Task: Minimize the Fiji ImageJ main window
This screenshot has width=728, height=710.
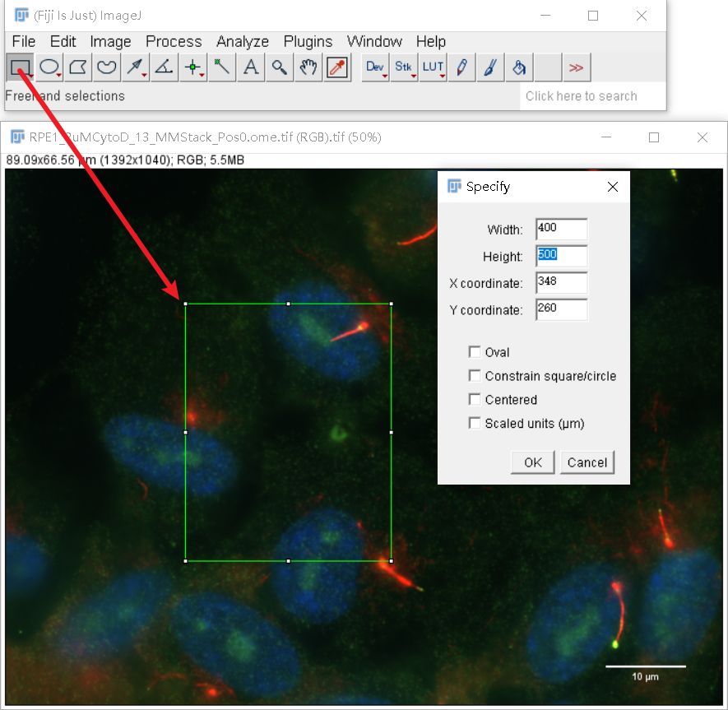Action: 545,16
